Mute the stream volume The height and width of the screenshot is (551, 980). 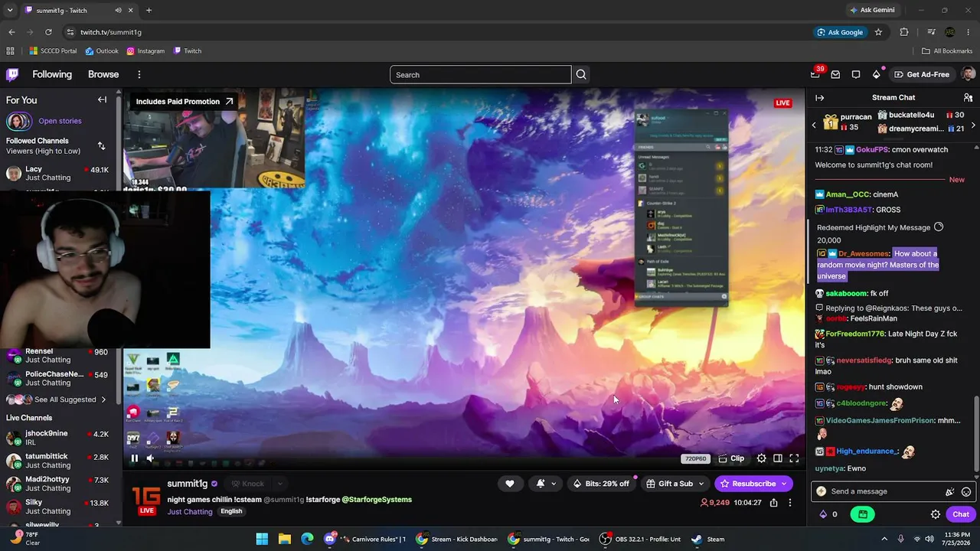tap(150, 458)
